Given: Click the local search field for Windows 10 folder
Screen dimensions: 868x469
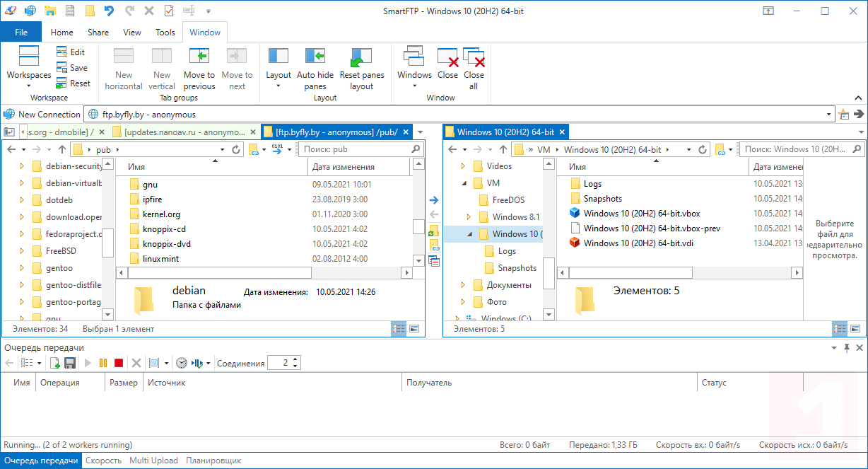Looking at the screenshot, I should (801, 149).
